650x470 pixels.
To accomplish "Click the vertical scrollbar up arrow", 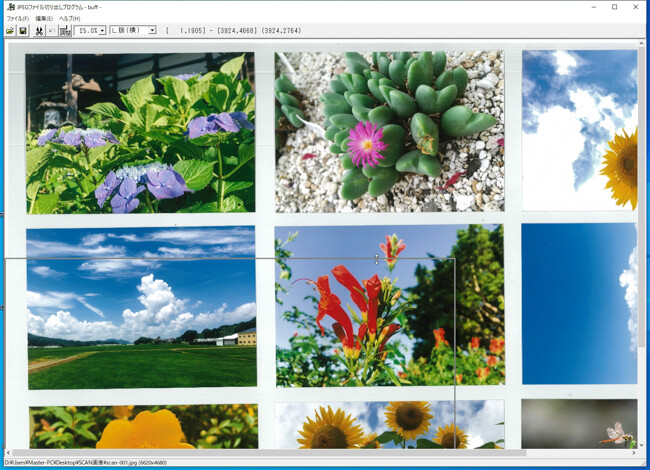I will click(x=641, y=44).
